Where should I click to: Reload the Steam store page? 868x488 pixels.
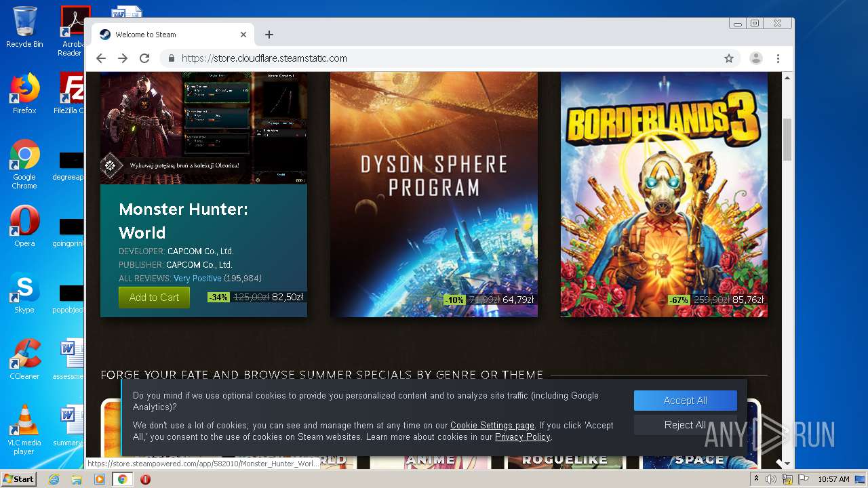point(144,58)
